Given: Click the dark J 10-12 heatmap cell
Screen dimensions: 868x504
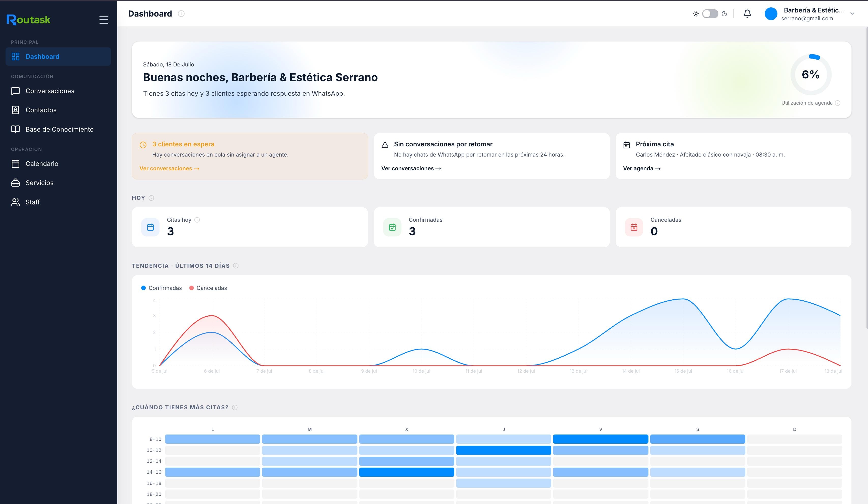Looking at the screenshot, I should [x=504, y=450].
